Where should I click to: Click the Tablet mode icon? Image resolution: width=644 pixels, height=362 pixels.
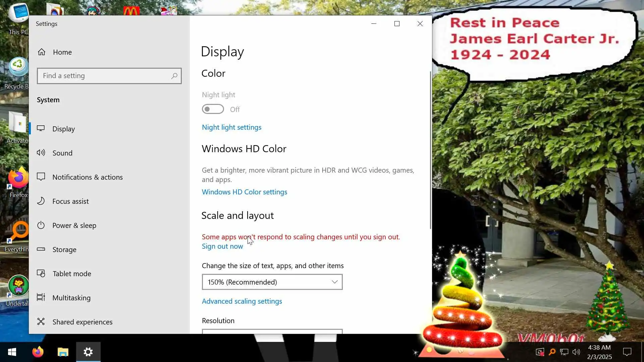[41, 274]
